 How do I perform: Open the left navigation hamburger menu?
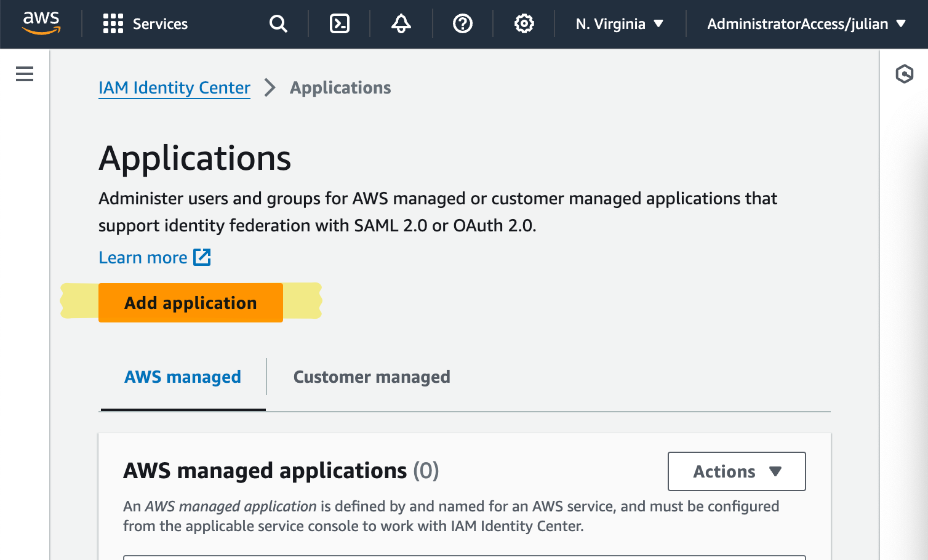coord(24,73)
